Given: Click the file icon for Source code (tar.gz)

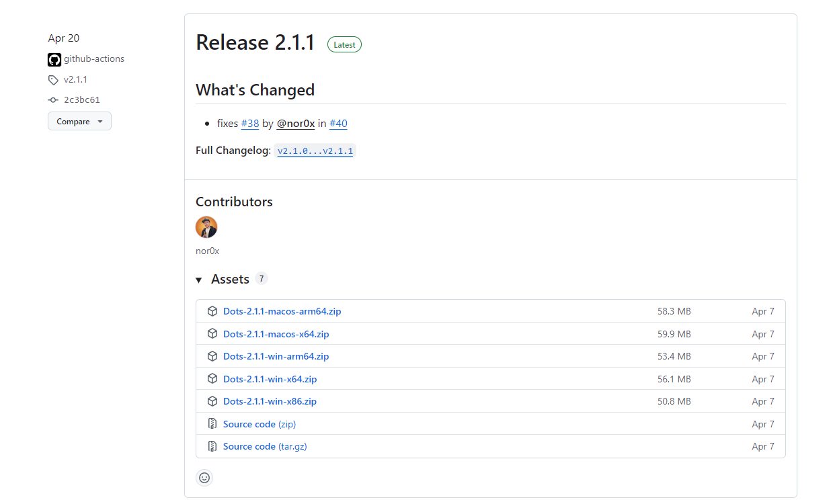Looking at the screenshot, I should pyautogui.click(x=212, y=446).
